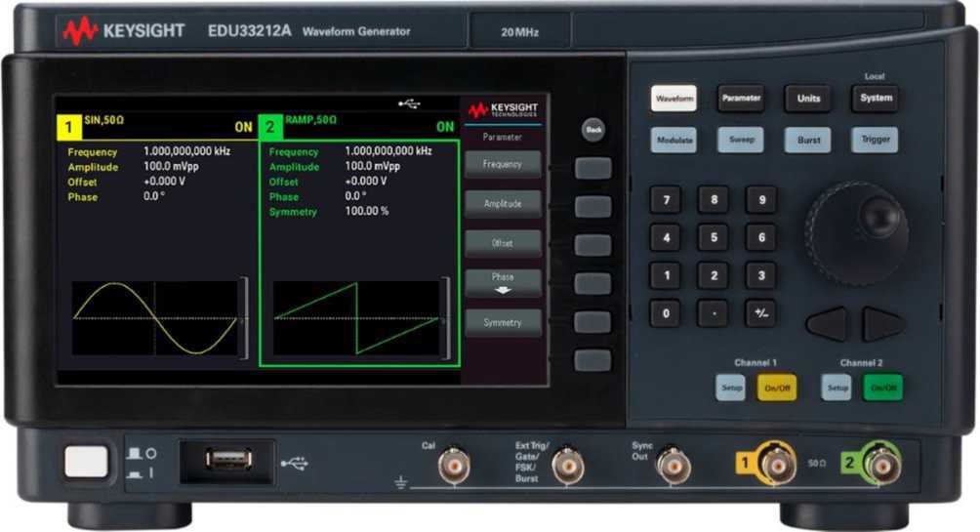Tap the plus/minus sign key
980x532 pixels.
pos(761,313)
